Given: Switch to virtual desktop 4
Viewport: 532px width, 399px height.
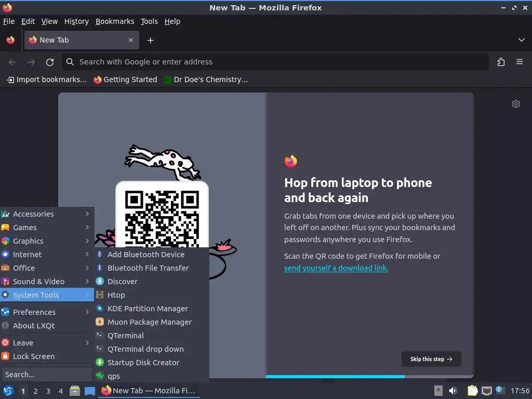Looking at the screenshot, I should (x=61, y=391).
